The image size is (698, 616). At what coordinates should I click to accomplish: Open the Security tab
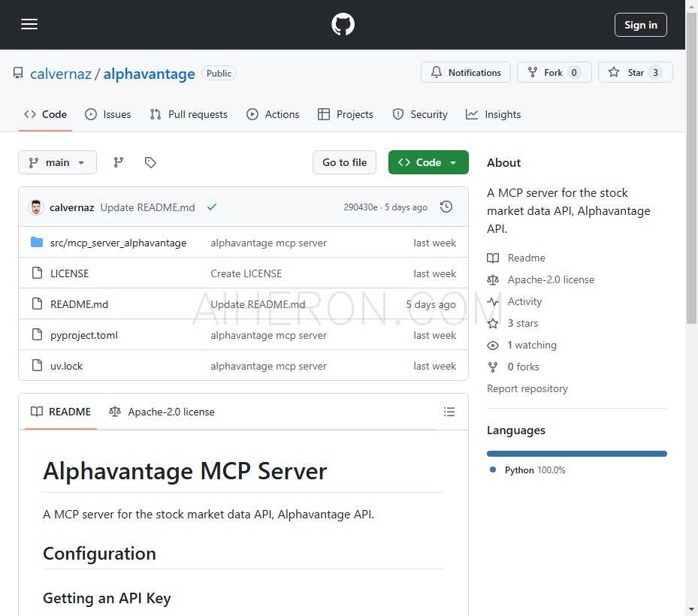pyautogui.click(x=420, y=114)
